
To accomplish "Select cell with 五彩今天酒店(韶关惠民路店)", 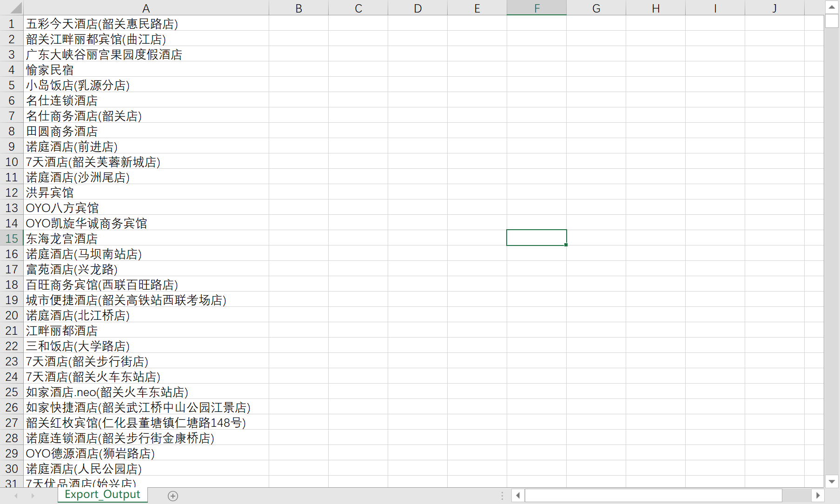I will click(x=146, y=24).
